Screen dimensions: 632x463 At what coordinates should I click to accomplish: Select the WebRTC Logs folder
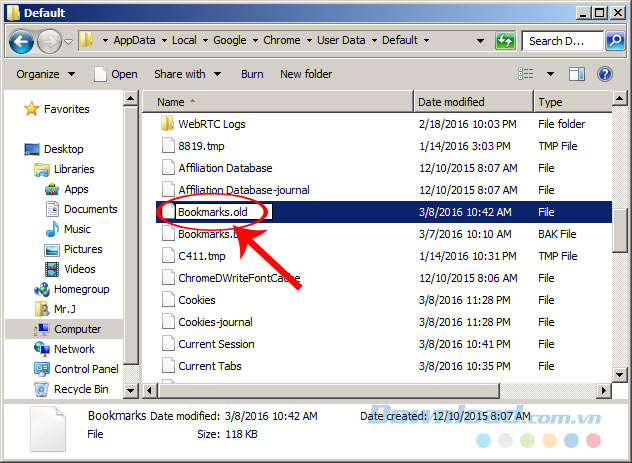pyautogui.click(x=211, y=124)
